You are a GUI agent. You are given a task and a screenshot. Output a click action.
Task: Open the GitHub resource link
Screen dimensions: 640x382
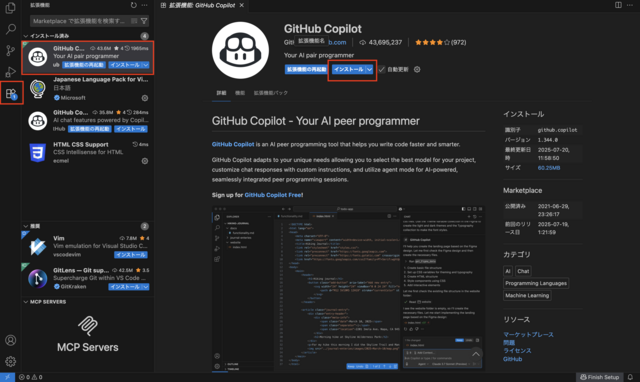(x=512, y=359)
